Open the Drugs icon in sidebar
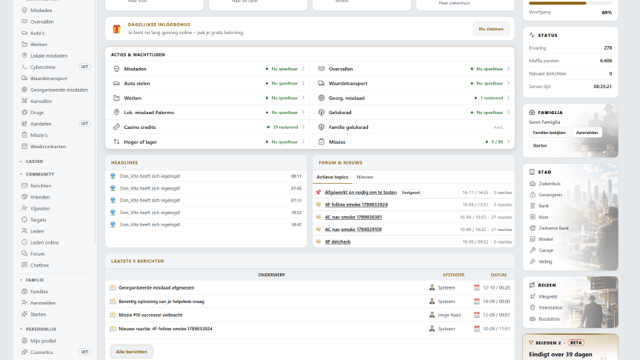The width and height of the screenshot is (640, 360). pyautogui.click(x=24, y=112)
